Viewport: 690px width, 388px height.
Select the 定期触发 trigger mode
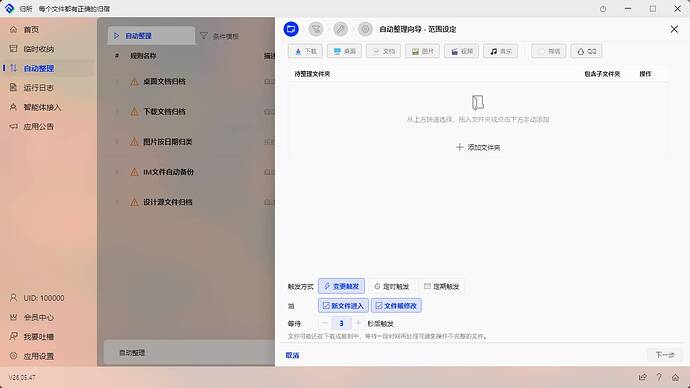pyautogui.click(x=441, y=286)
